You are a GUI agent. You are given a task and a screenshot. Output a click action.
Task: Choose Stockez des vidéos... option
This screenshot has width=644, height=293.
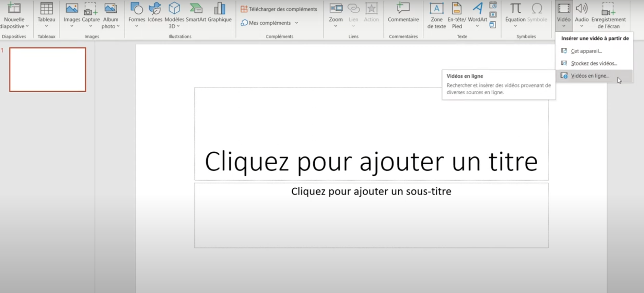tap(594, 63)
